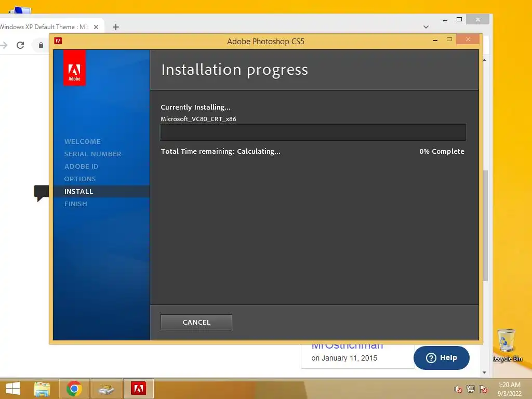This screenshot has height=399, width=532.
Task: Select the SERIAL NUMBER step
Action: click(92, 154)
